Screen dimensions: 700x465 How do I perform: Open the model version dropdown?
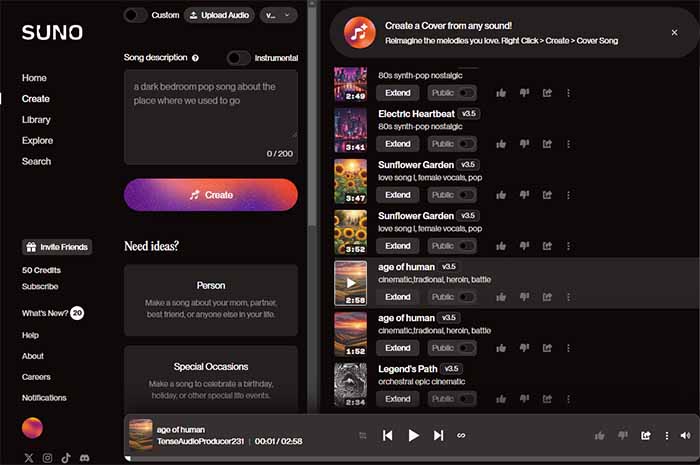pos(278,15)
